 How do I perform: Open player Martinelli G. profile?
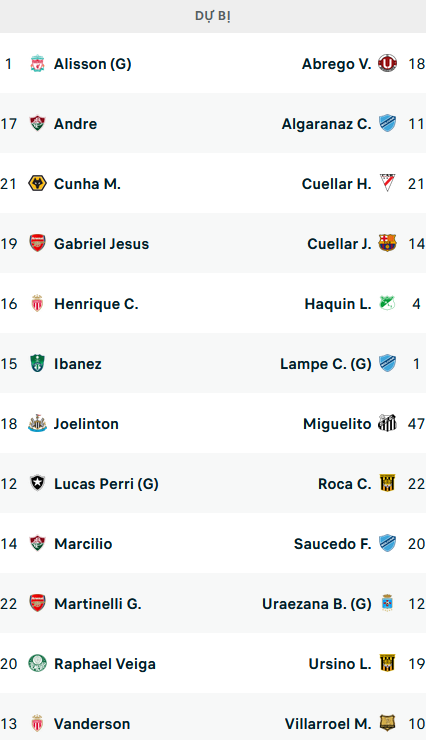point(98,604)
